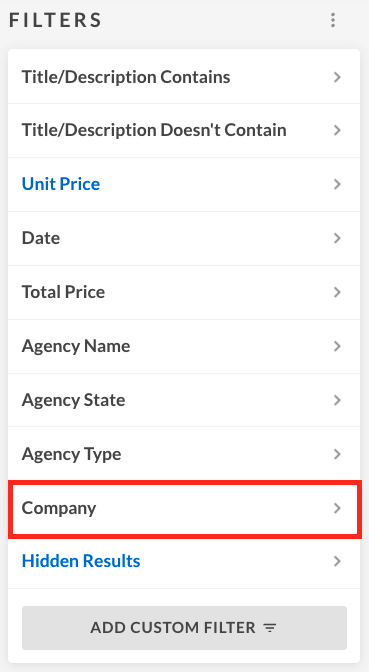The image size is (369, 672).
Task: Expand the Title/Description Doesn't Contain filter
Action: tap(184, 130)
